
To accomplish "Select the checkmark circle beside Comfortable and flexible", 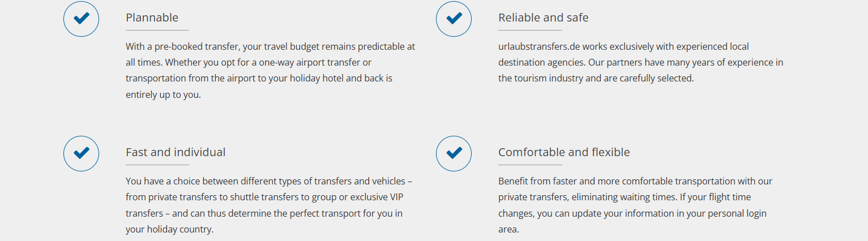I will coord(454,153).
